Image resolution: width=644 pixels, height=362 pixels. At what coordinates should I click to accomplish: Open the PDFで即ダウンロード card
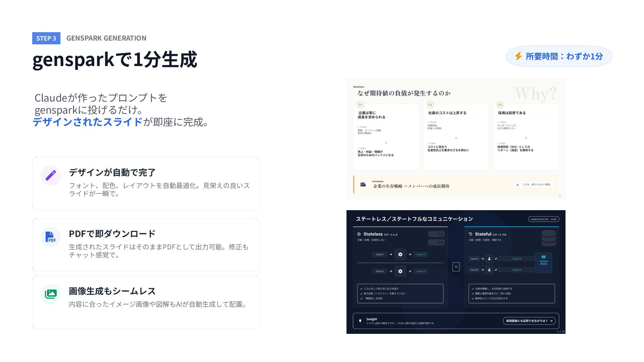coord(146,245)
